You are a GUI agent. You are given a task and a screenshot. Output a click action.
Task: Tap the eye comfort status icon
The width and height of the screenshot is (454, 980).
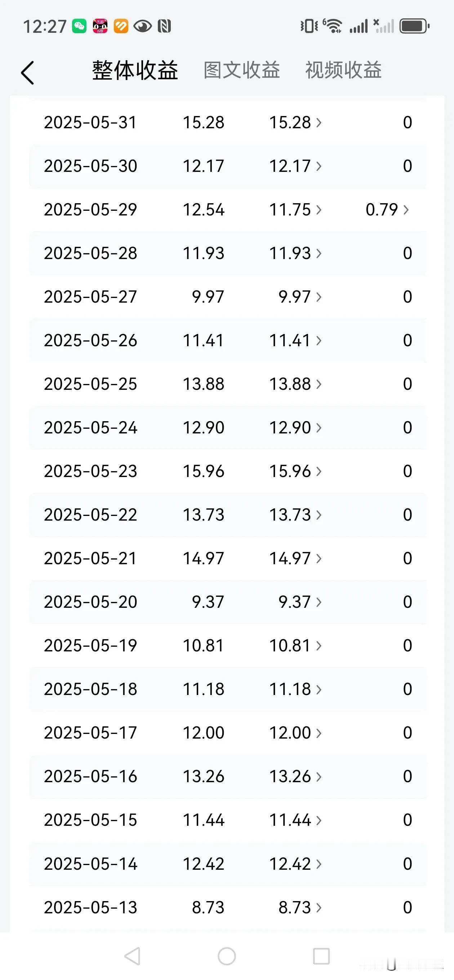(x=143, y=26)
